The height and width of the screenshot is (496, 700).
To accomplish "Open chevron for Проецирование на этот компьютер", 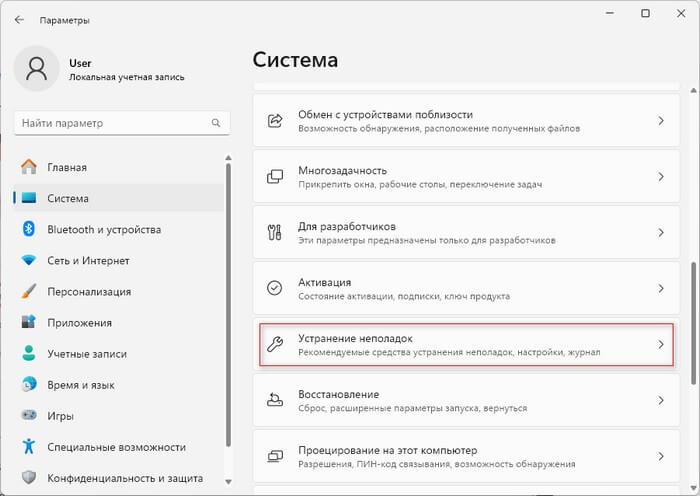I will [x=660, y=456].
